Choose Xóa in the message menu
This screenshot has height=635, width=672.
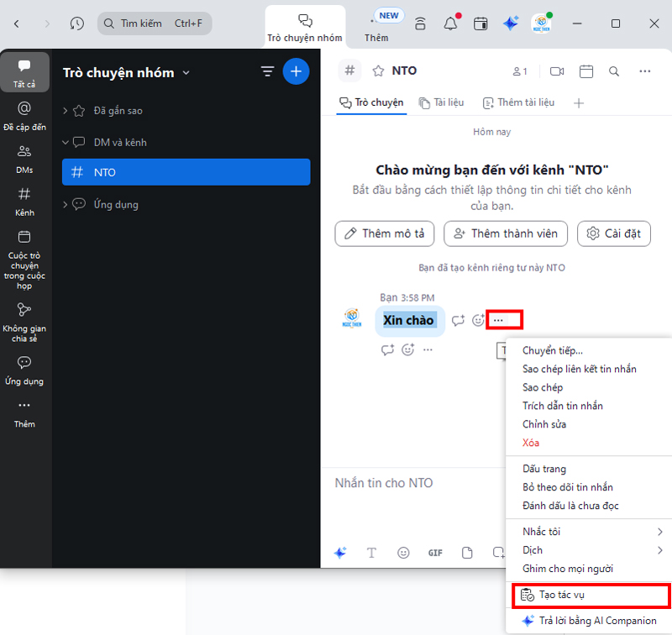(531, 443)
